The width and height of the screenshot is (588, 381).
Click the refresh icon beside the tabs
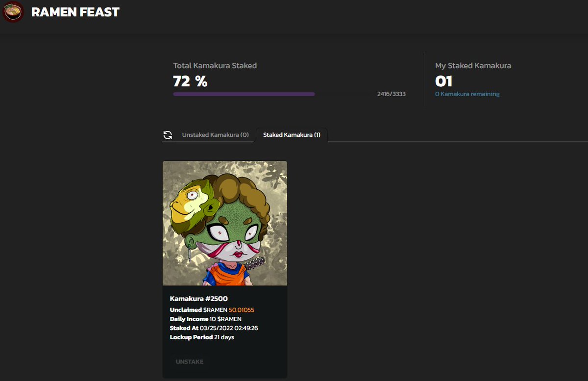(168, 135)
